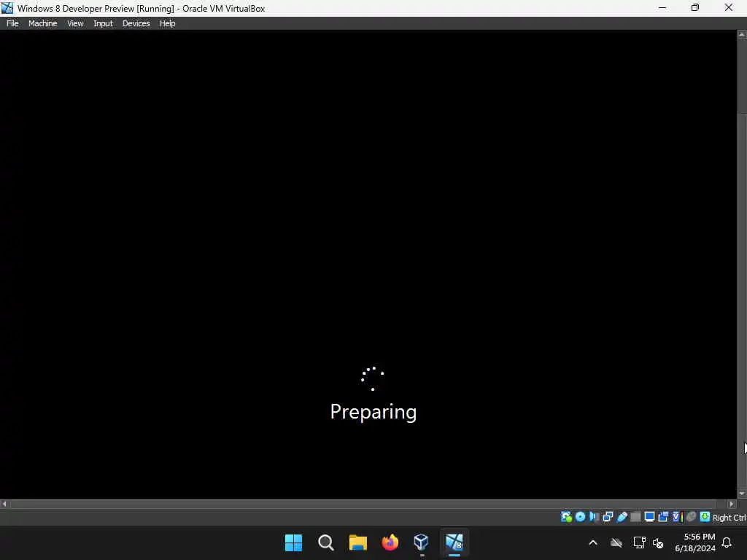Click the keyboard capture green arrow icon
Screen dimensions: 747x560
(705, 517)
